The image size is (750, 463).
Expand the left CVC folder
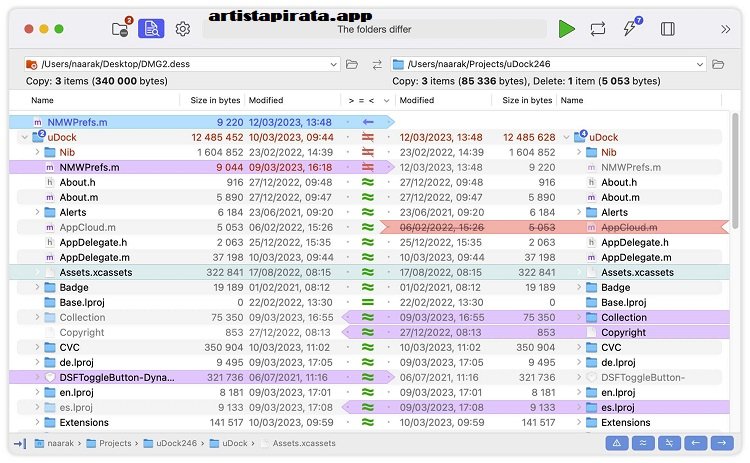(37, 347)
